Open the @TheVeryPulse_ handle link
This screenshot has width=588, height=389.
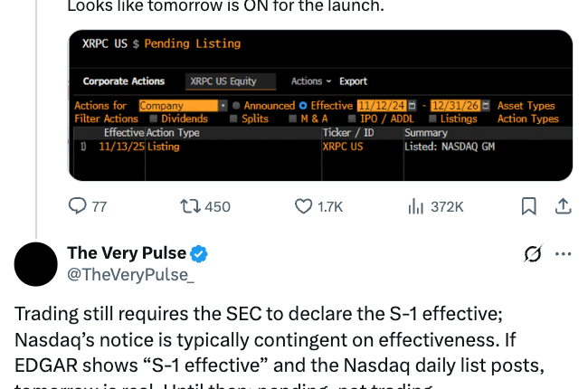(x=130, y=274)
